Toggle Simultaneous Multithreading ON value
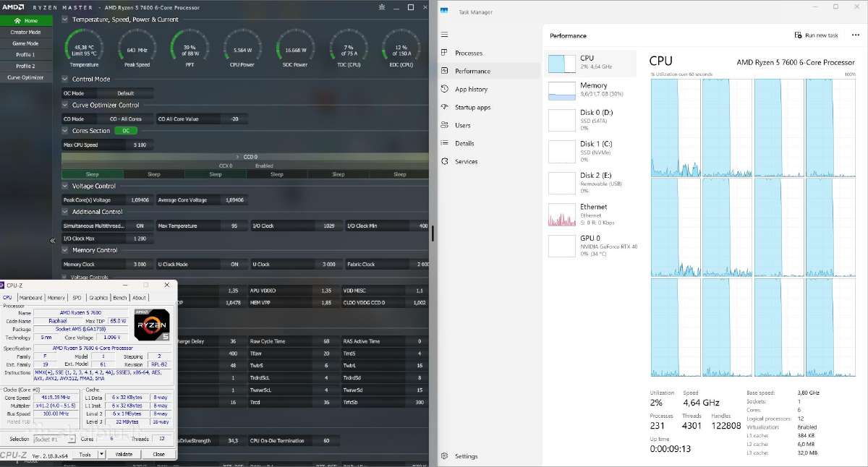Image resolution: width=868 pixels, height=467 pixels. pos(140,226)
